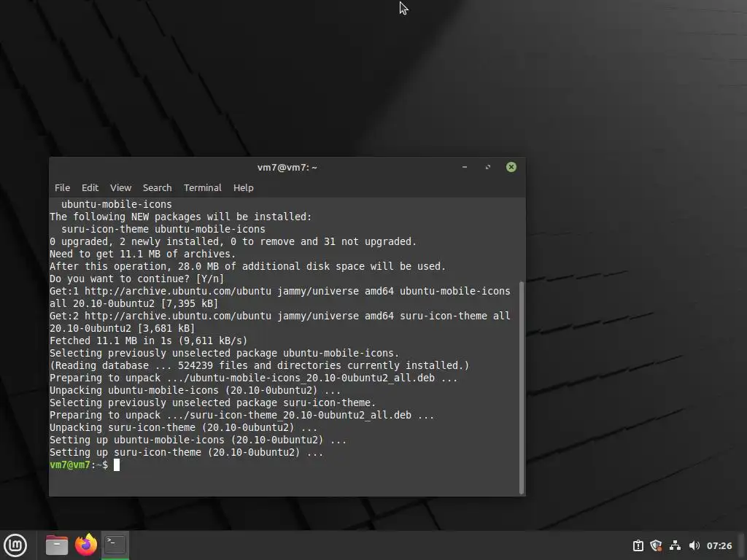Image resolution: width=747 pixels, height=560 pixels.
Task: Open the Edit menu in Terminal
Action: 90,187
